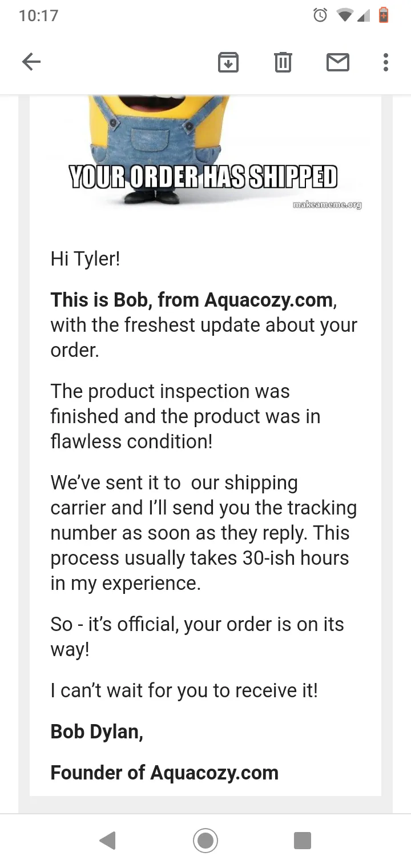Tap the "Bob Dylan," signature name
The image size is (411, 868).
click(x=97, y=732)
